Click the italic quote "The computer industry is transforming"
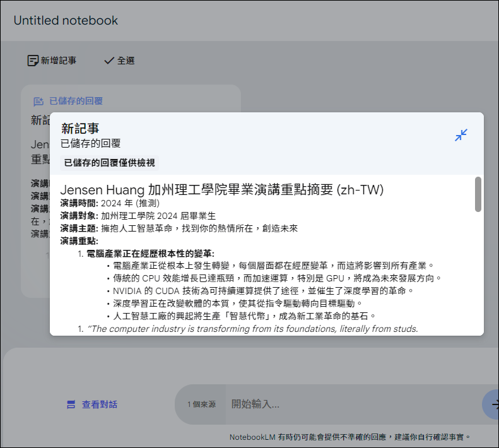499x448 pixels. 253,329
